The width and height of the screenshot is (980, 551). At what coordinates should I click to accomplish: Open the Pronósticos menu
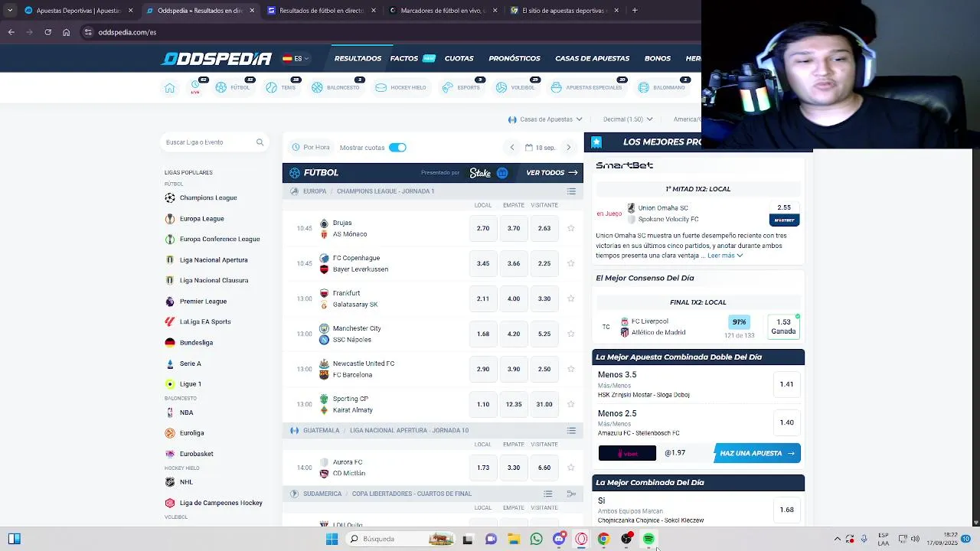click(514, 58)
